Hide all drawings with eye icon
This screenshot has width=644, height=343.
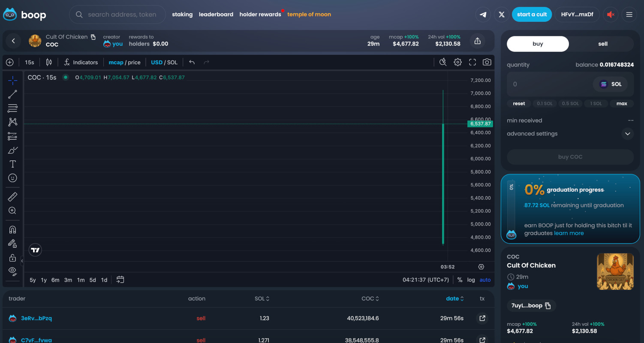pos(12,271)
